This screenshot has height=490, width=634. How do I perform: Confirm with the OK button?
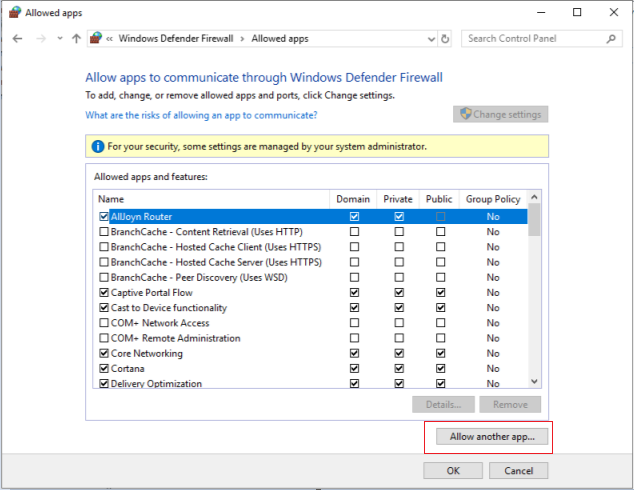click(x=453, y=471)
